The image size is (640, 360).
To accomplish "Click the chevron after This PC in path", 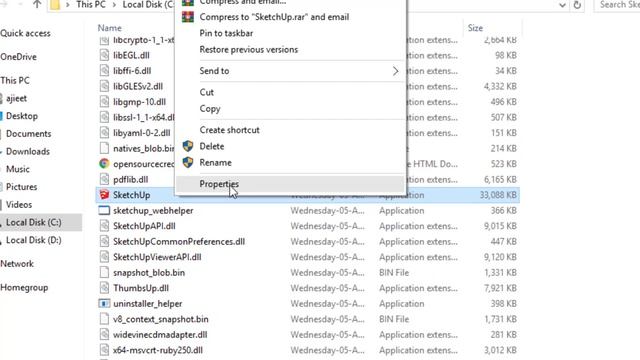I will 114,5.
